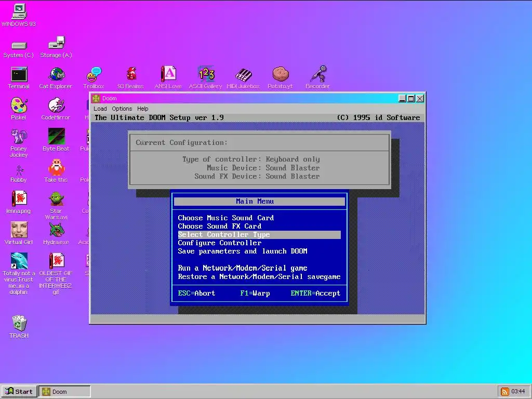
Task: Close the Doom window
Action: [x=420, y=98]
